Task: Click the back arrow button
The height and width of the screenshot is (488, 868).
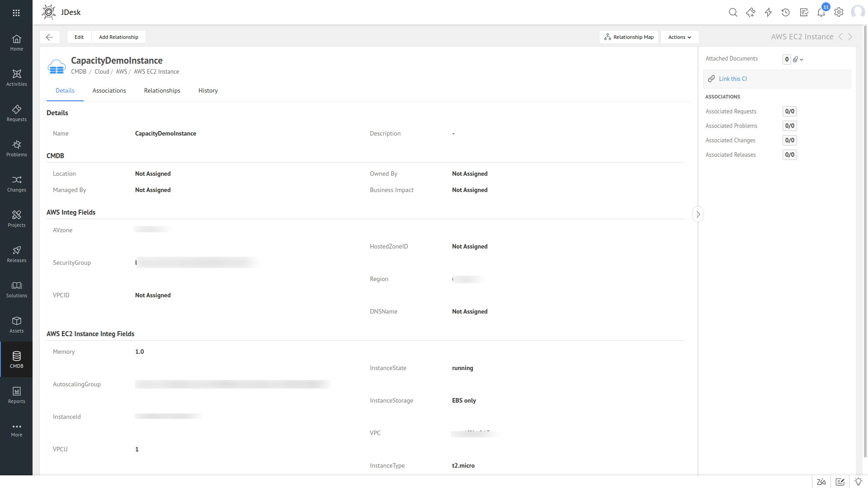Action: (x=50, y=37)
